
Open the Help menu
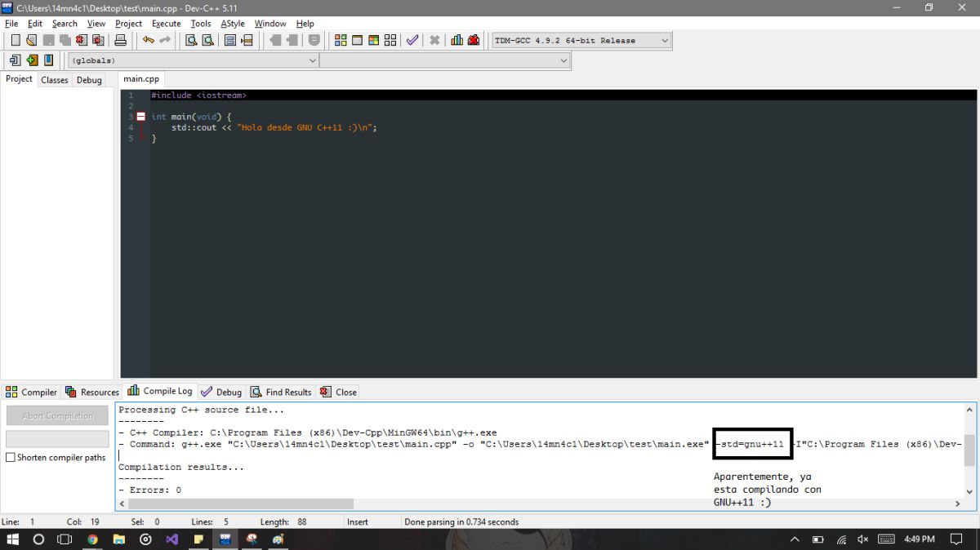click(x=305, y=24)
